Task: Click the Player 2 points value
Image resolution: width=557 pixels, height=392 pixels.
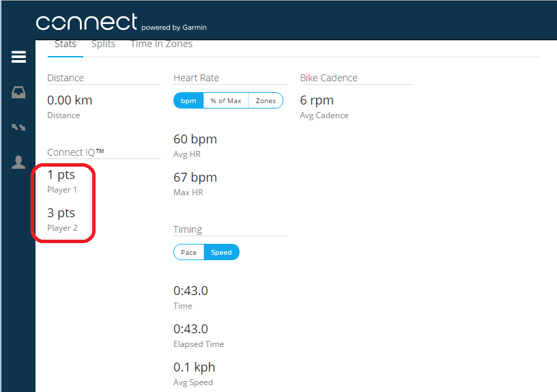Action: 61,213
